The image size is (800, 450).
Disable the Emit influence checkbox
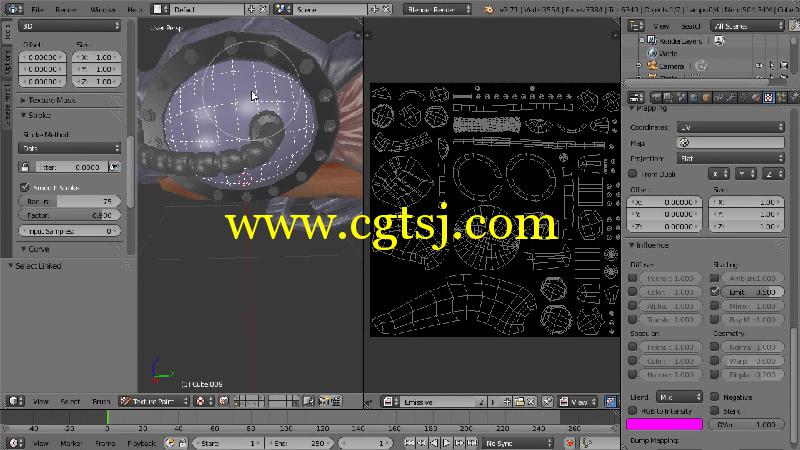click(x=714, y=292)
